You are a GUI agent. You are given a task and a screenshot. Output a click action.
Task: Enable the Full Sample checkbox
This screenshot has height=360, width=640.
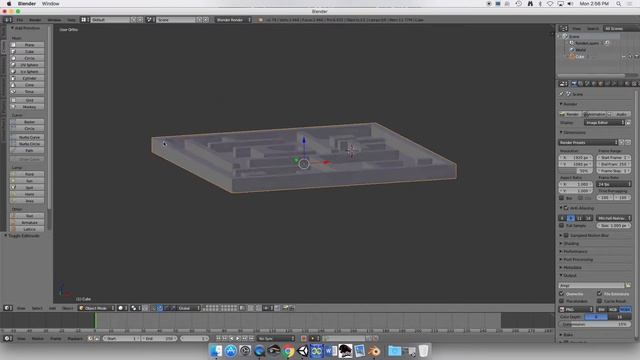(562, 225)
